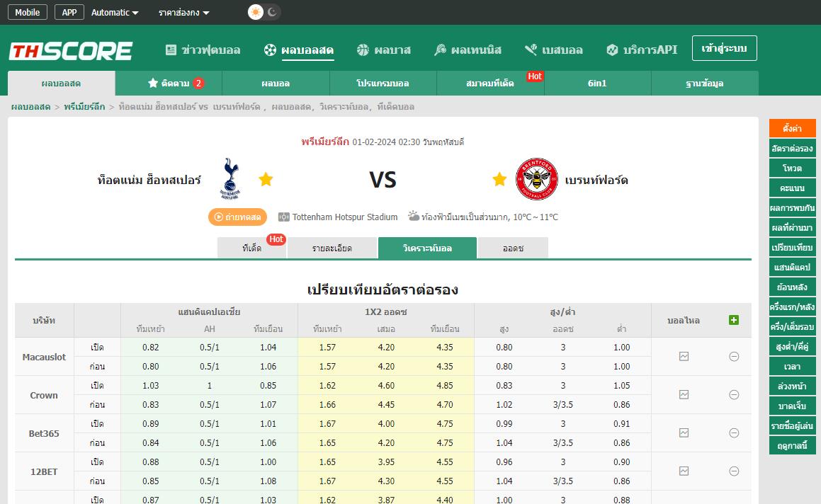Open the รายละเอียด details tab
The width and height of the screenshot is (821, 504).
pyautogui.click(x=332, y=248)
